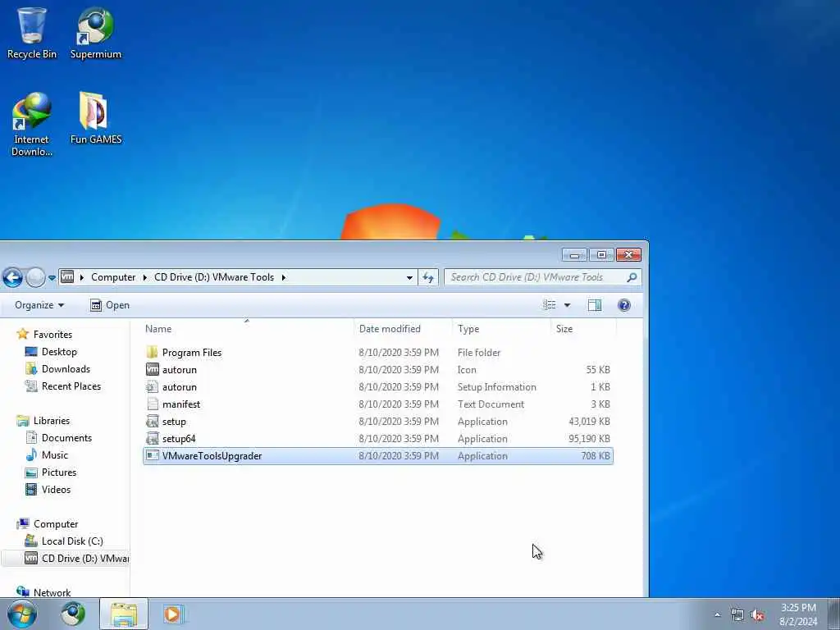Maximize the Explorer window
This screenshot has height=630, width=840.
[601, 255]
